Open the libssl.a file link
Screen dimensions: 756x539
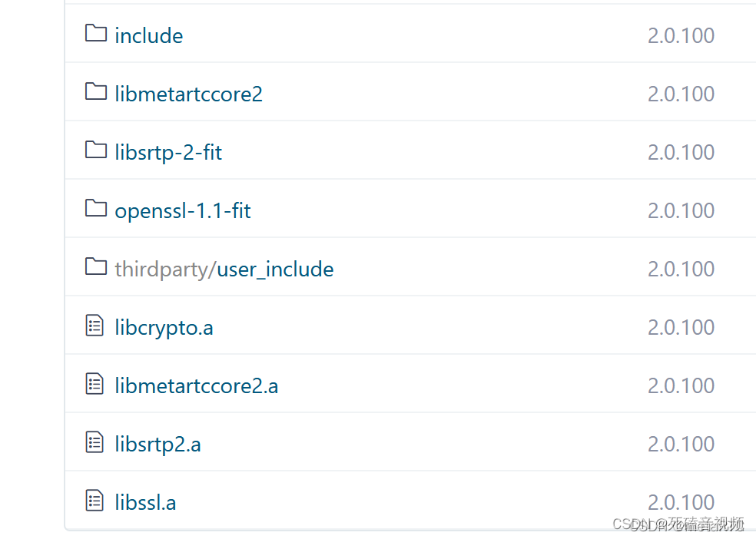tap(145, 503)
